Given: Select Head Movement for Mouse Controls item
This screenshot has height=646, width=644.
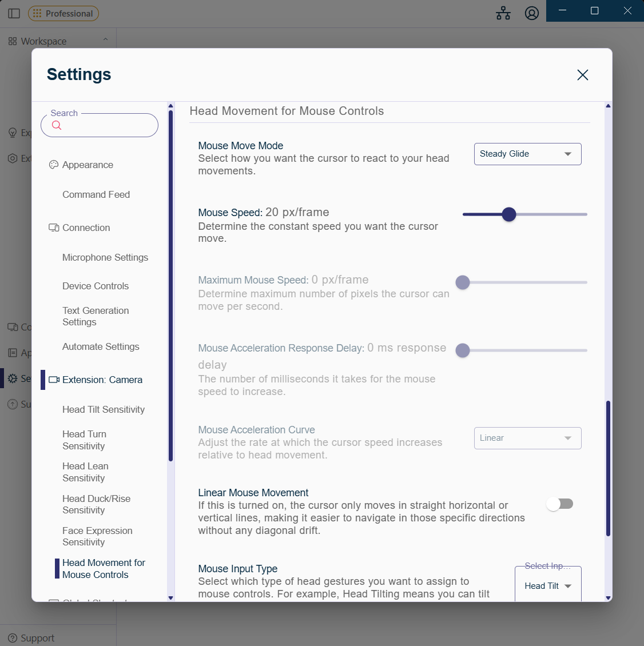Looking at the screenshot, I should click(x=104, y=569).
